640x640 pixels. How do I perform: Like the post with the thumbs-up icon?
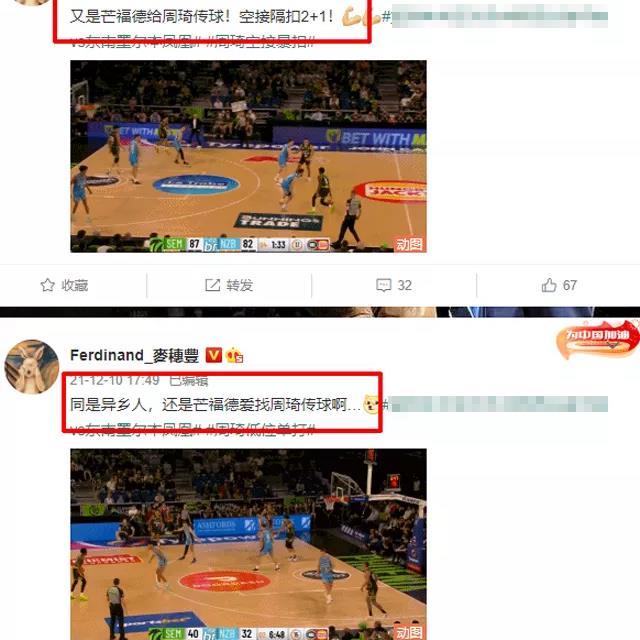point(549,285)
